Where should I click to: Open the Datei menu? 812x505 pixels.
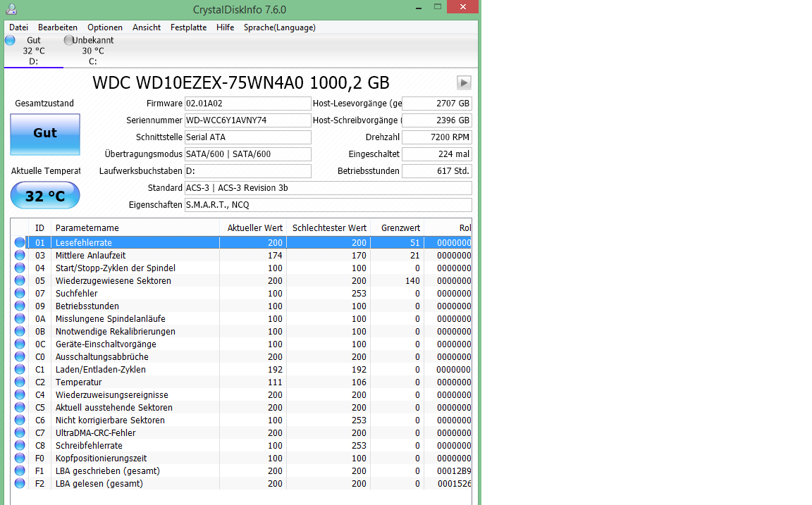[x=18, y=27]
